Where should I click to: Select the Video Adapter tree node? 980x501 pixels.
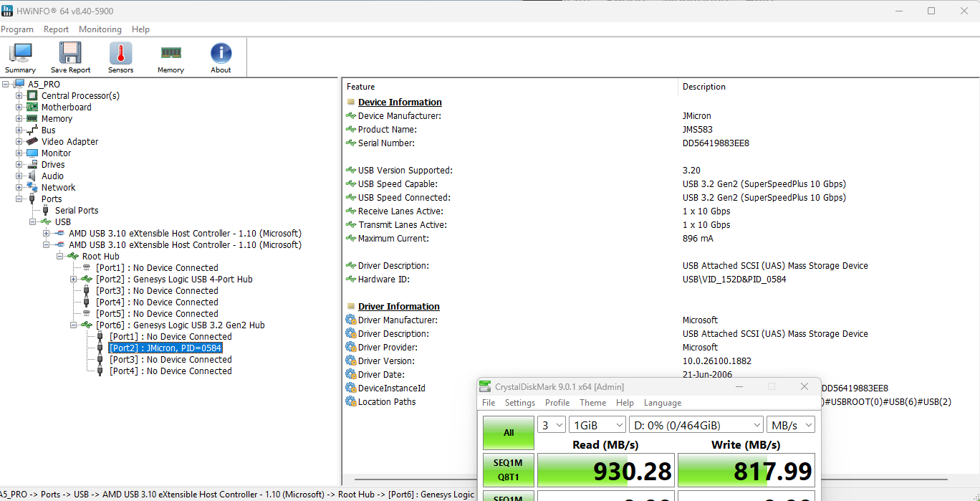69,142
